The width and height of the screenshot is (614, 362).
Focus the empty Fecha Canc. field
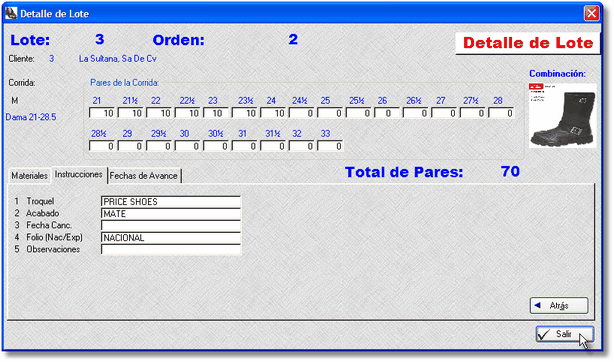(x=171, y=226)
